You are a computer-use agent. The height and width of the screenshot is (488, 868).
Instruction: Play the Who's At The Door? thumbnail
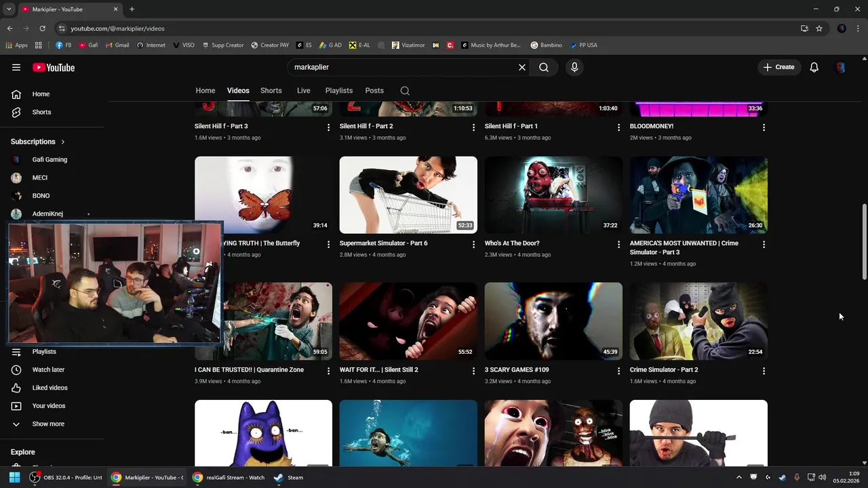pos(553,195)
